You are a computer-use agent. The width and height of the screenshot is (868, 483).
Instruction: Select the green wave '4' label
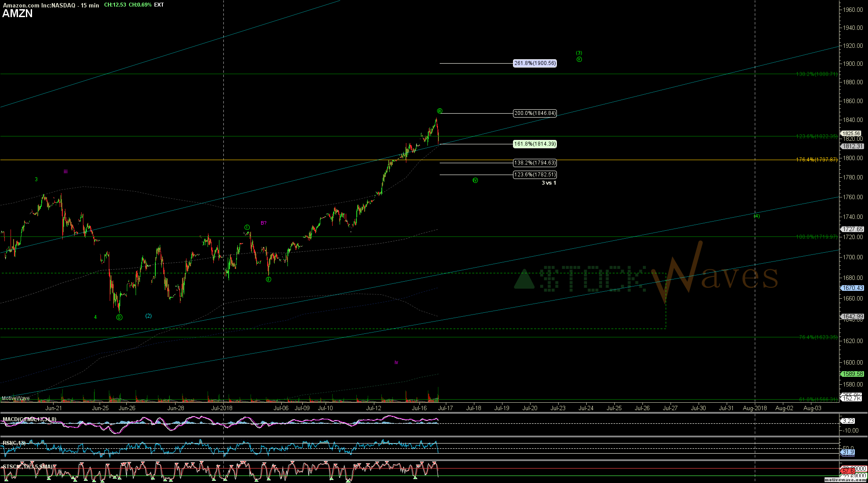tap(95, 317)
